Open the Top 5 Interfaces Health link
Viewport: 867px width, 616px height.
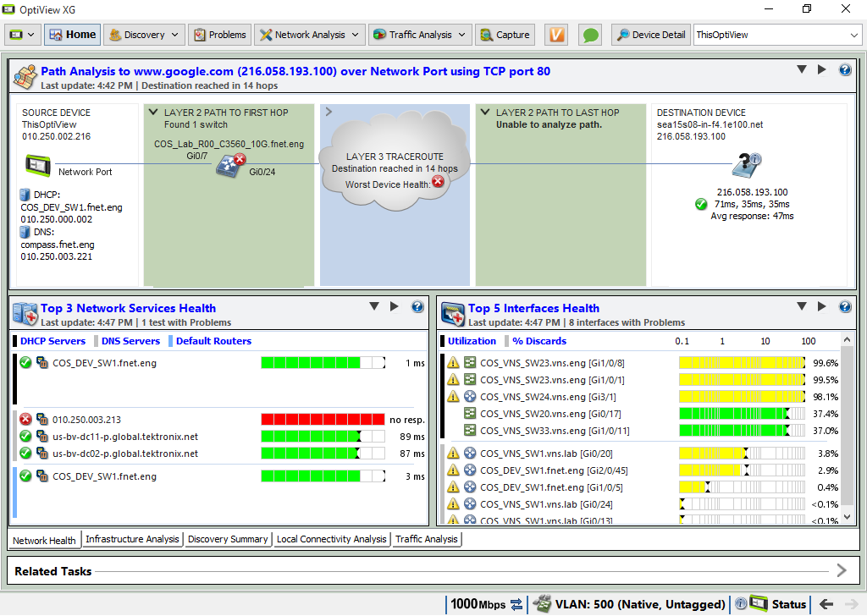click(533, 308)
